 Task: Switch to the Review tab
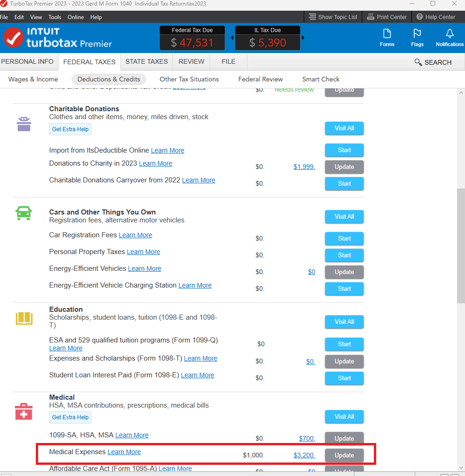[x=192, y=61]
